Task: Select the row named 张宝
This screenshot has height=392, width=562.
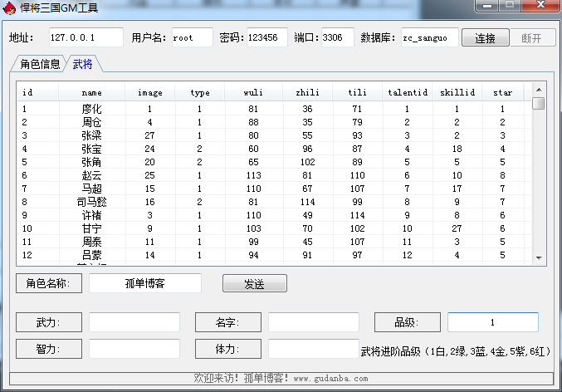Action: pos(274,149)
